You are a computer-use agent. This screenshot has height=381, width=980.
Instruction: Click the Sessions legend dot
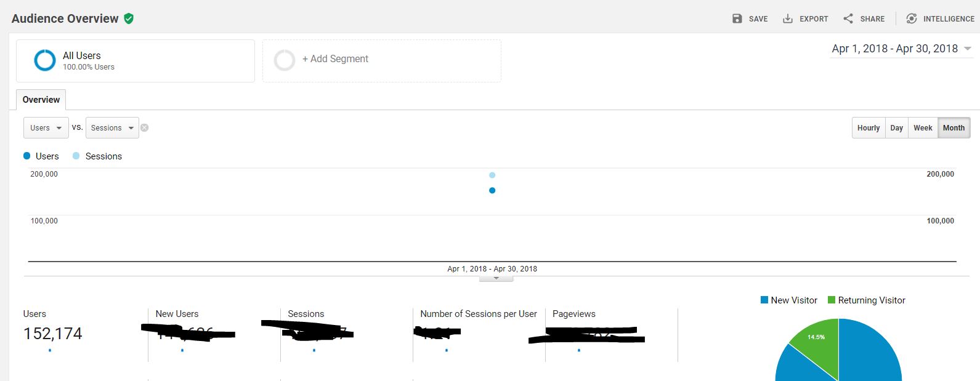click(x=76, y=156)
